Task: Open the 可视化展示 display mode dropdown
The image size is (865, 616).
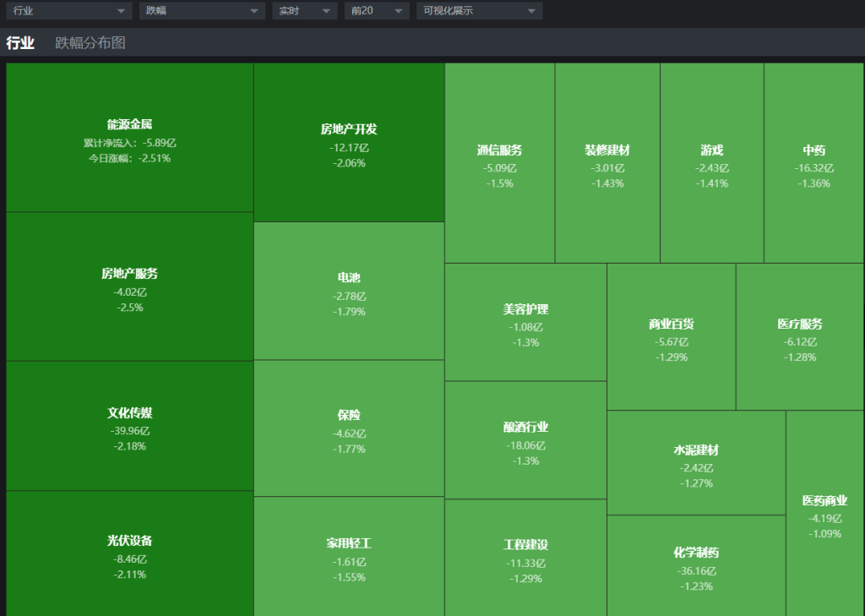Action: point(479,11)
